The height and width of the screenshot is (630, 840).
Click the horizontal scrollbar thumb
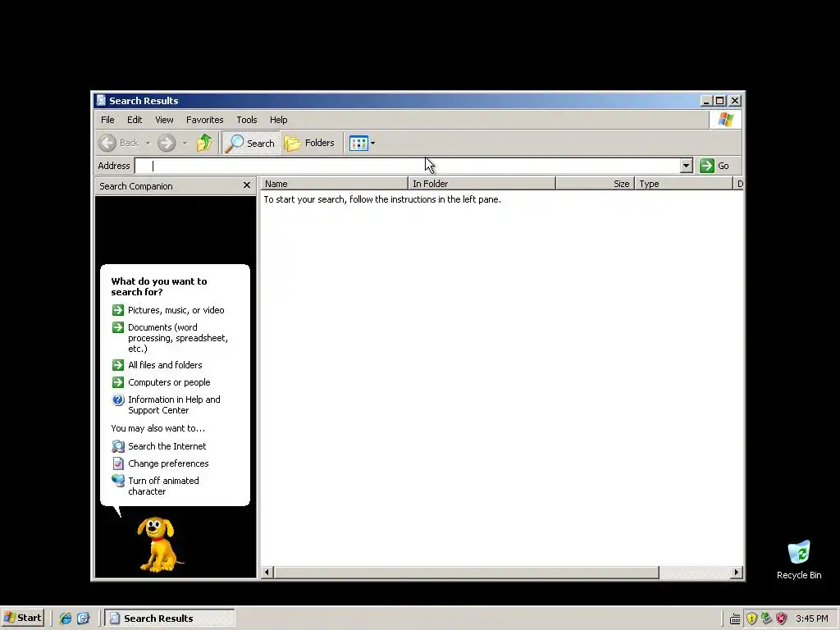[x=466, y=572]
